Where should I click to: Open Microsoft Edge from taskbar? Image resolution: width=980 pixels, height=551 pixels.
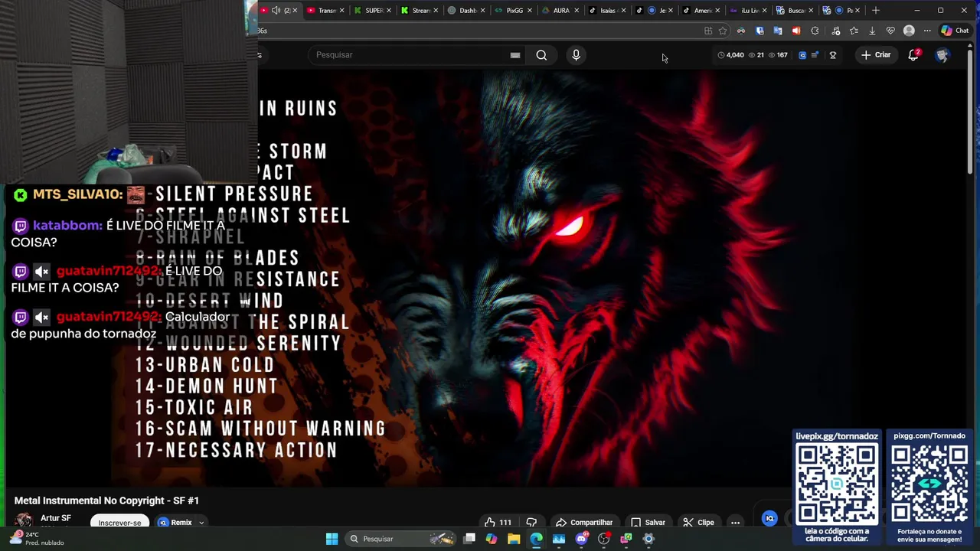tap(536, 539)
